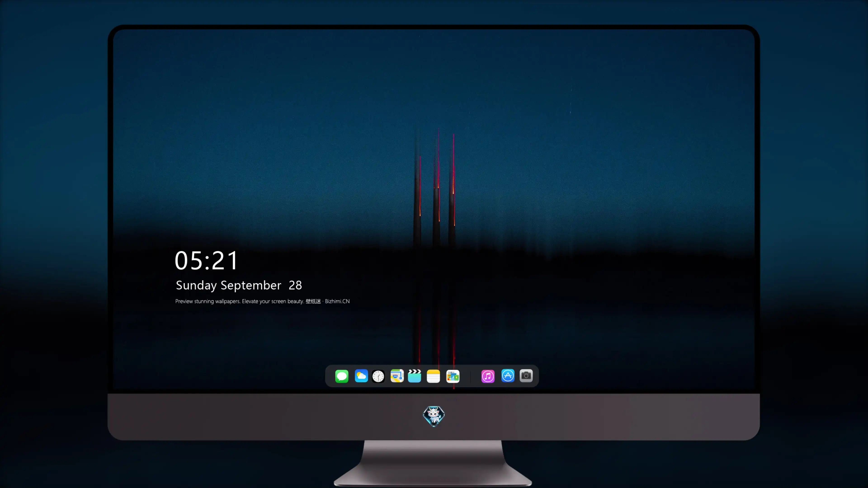The image size is (868, 488).
Task: Launch the Camera app from the dock
Action: point(526,376)
